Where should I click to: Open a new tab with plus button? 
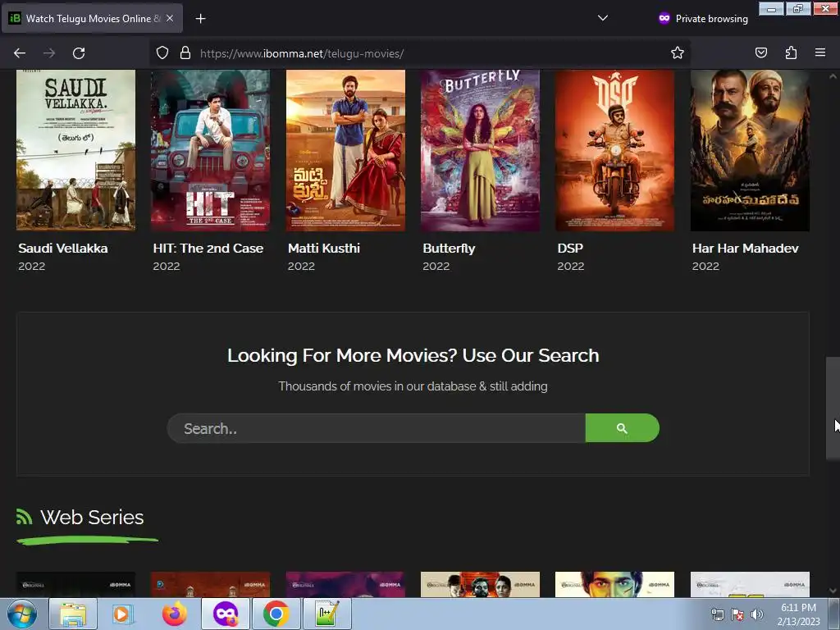point(200,19)
